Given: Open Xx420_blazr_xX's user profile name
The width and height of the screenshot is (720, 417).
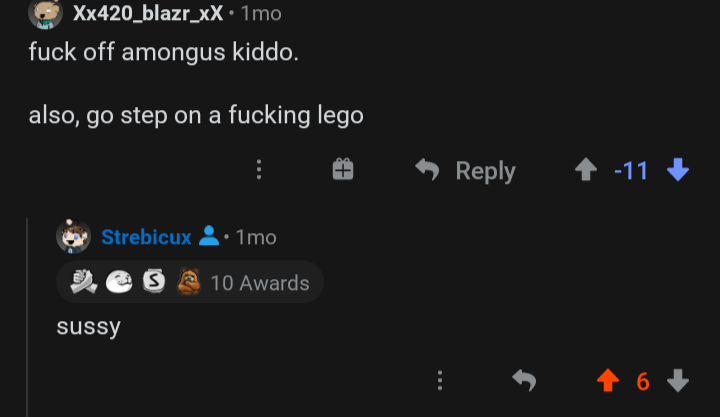Looking at the screenshot, I should point(147,13).
